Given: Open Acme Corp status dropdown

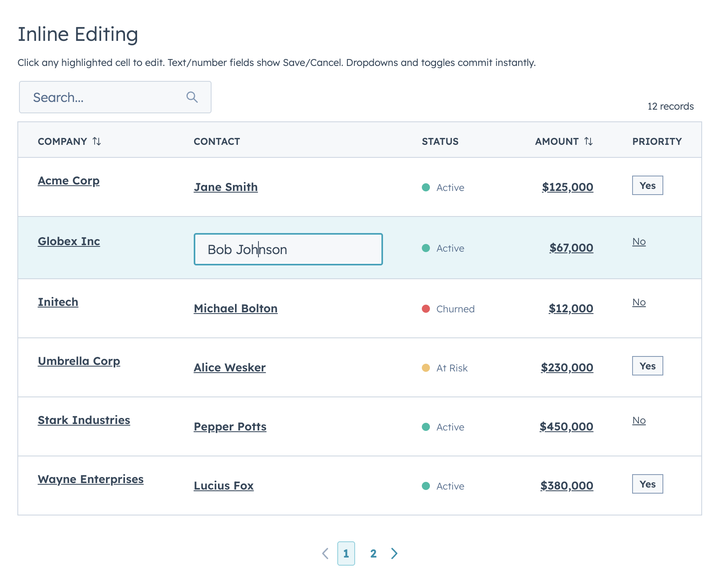Looking at the screenshot, I should click(x=443, y=187).
